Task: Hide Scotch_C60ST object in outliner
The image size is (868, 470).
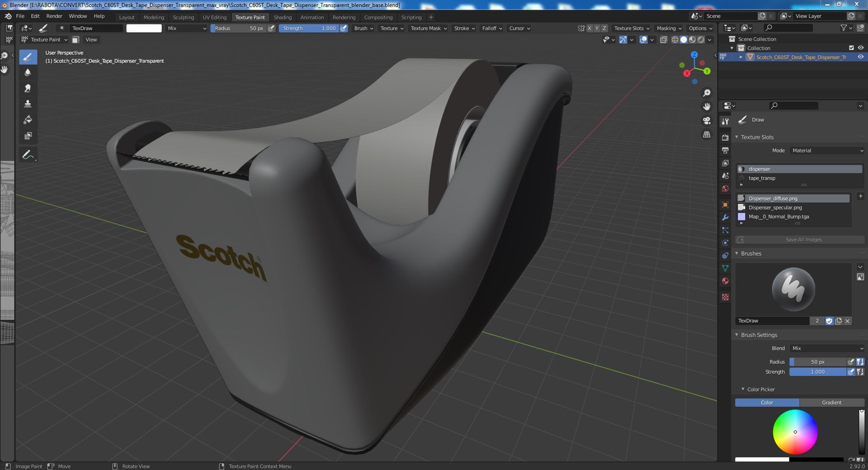Action: point(860,57)
